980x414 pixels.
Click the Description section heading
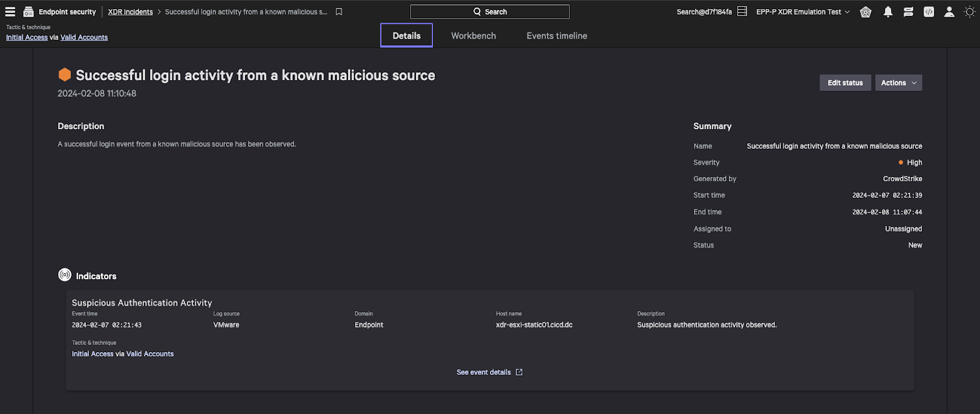[81, 126]
